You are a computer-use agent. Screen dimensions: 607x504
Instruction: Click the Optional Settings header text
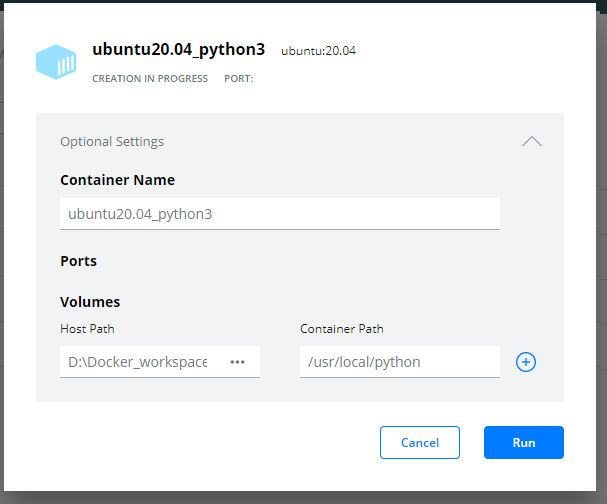[x=112, y=142]
